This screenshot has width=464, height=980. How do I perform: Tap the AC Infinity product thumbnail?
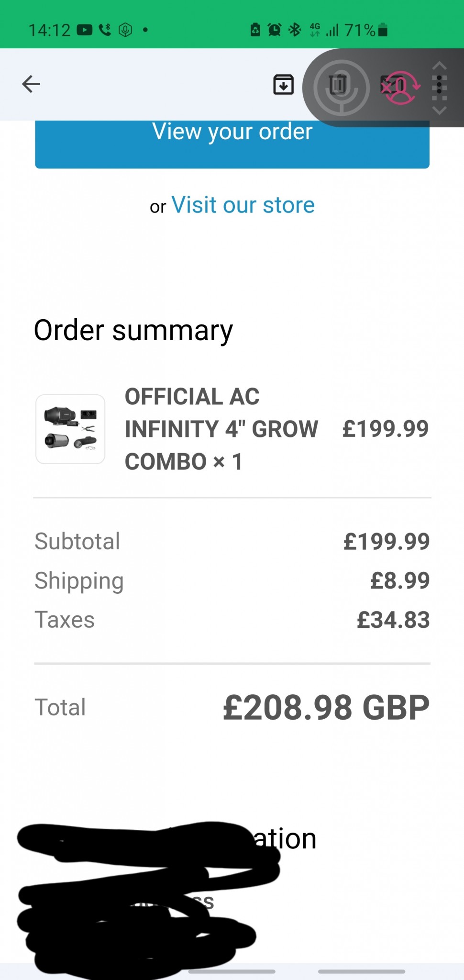coord(70,429)
